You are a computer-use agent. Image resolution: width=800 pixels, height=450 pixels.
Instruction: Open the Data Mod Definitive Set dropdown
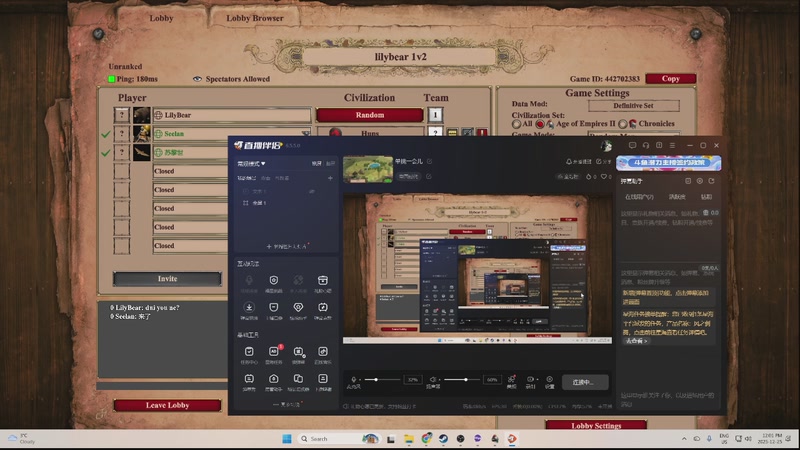point(634,106)
